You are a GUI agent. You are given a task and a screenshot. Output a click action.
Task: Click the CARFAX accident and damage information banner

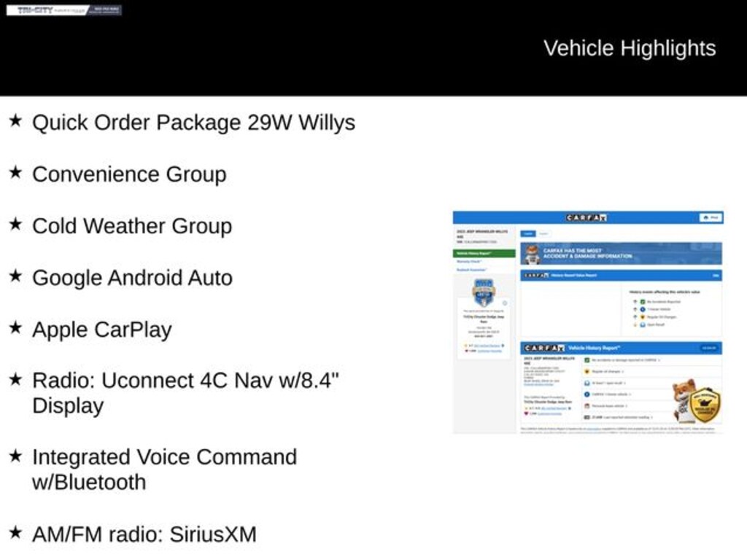(x=620, y=253)
